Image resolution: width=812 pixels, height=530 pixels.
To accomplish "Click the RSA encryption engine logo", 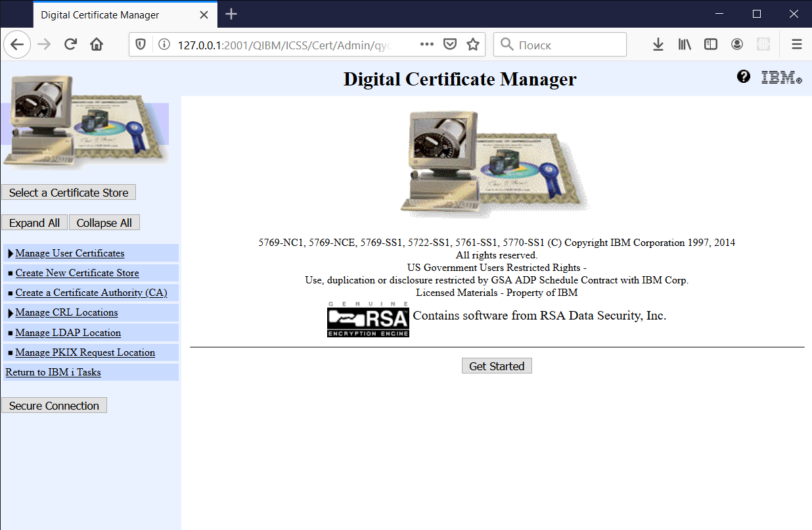I will [368, 319].
